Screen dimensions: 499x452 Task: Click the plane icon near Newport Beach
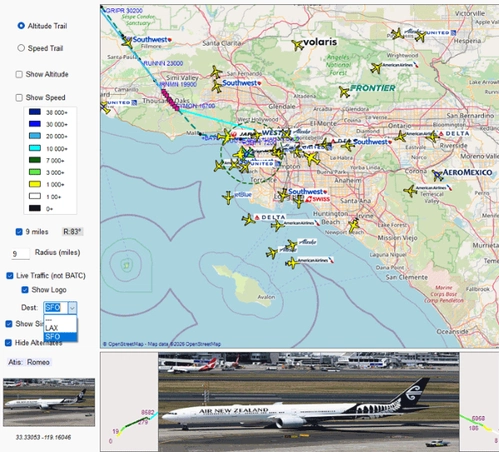coord(354,226)
